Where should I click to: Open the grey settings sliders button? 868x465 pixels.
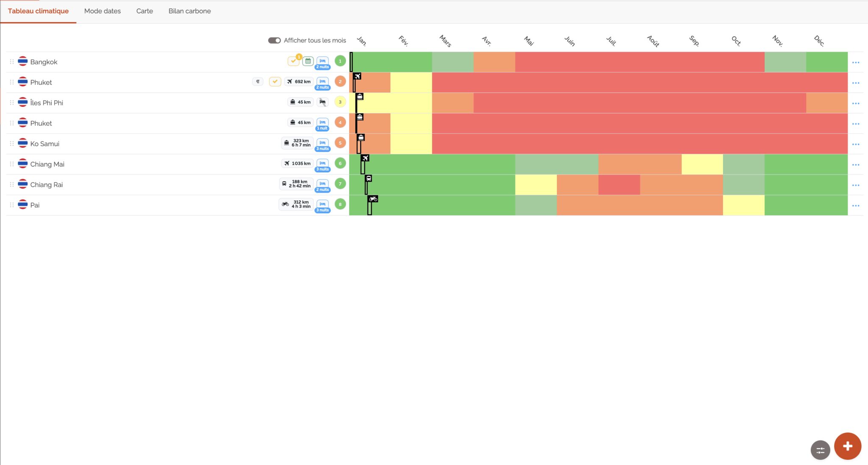coord(821,450)
